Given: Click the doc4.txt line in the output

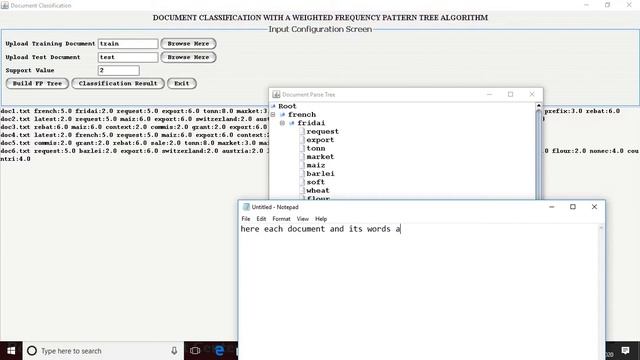Looking at the screenshot, I should 134,135.
